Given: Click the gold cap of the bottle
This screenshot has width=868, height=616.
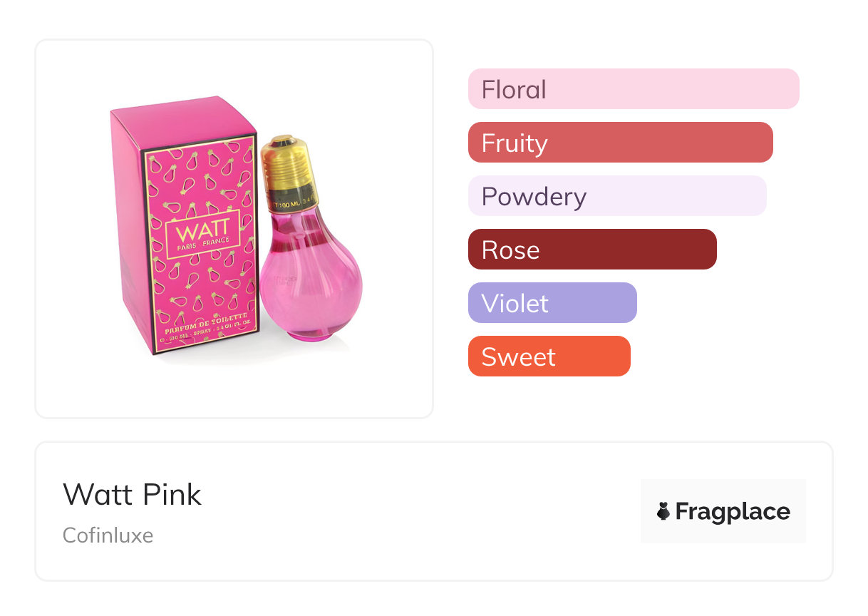Looking at the screenshot, I should pos(286,158).
